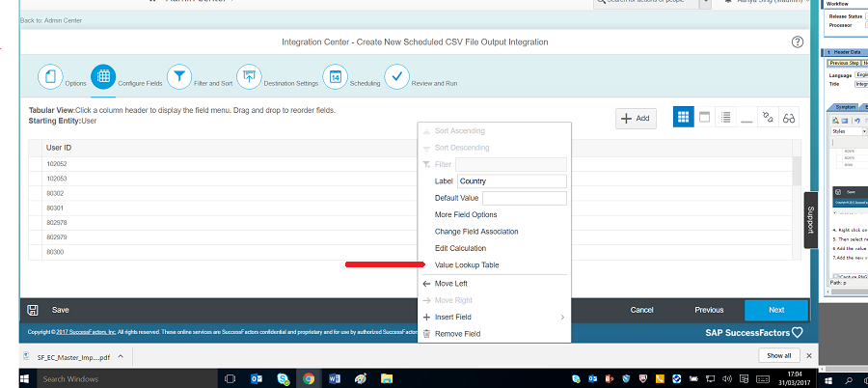This screenshot has width=868, height=388.
Task: Open More Field Options menu entry
Action: pyautogui.click(x=466, y=215)
